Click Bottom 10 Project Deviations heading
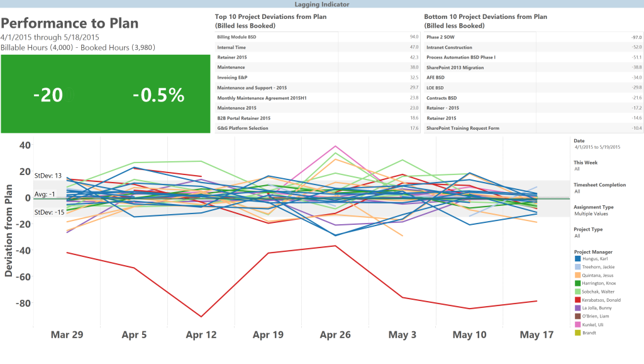This screenshot has height=364, width=644. tap(486, 21)
